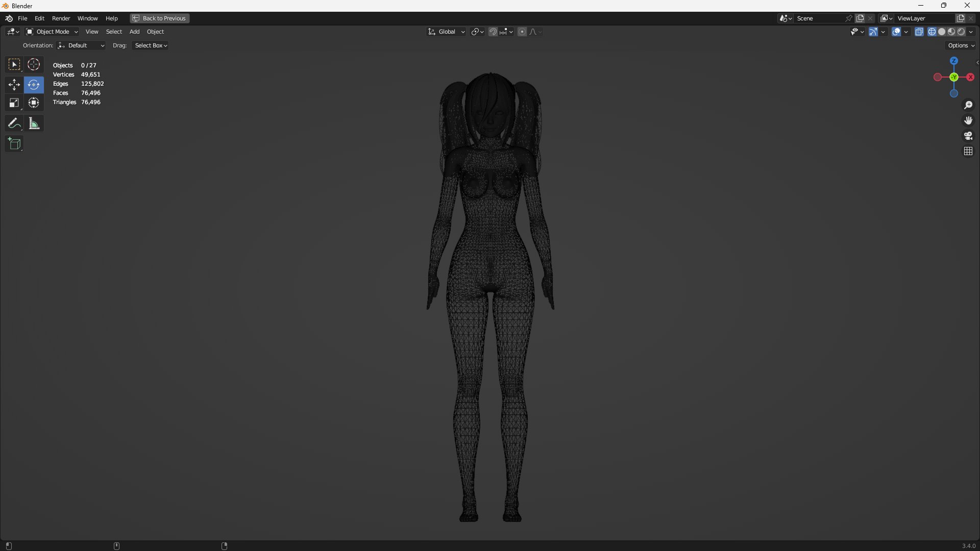
Task: Expand the Options dropdown
Action: click(x=961, y=45)
